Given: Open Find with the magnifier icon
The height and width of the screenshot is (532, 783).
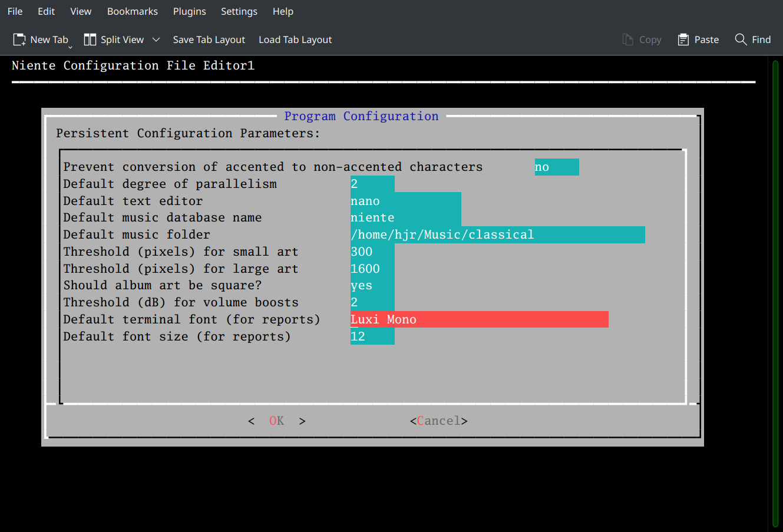Looking at the screenshot, I should (752, 39).
